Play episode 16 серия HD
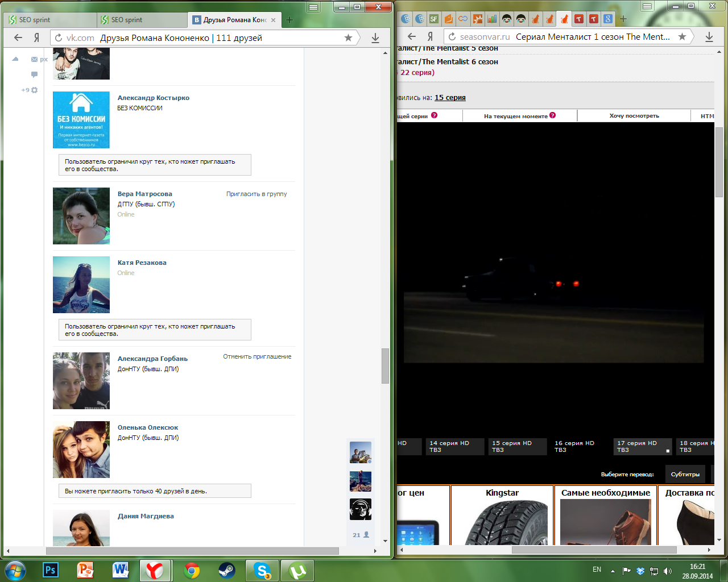Viewport: 728px width, 582px height. pyautogui.click(x=580, y=446)
